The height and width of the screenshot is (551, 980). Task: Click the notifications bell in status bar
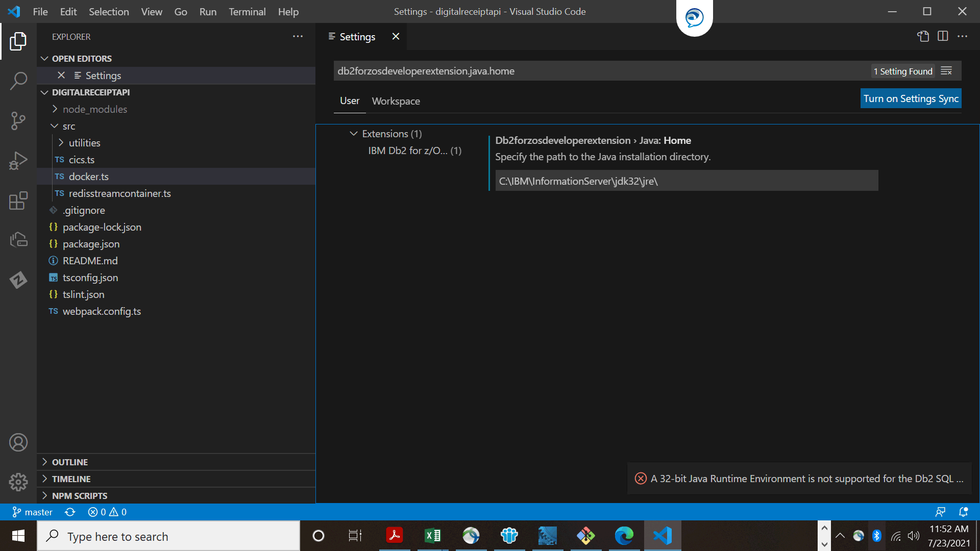click(x=963, y=512)
